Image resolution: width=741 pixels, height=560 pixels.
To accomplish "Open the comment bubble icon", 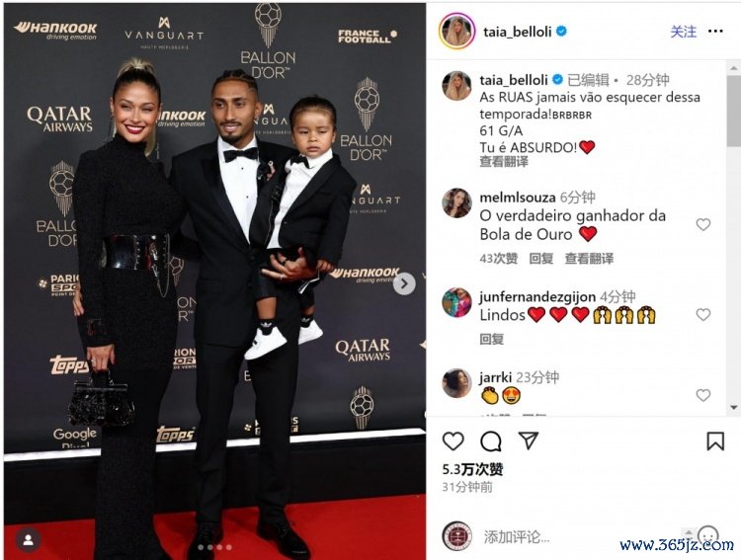I will [x=490, y=440].
